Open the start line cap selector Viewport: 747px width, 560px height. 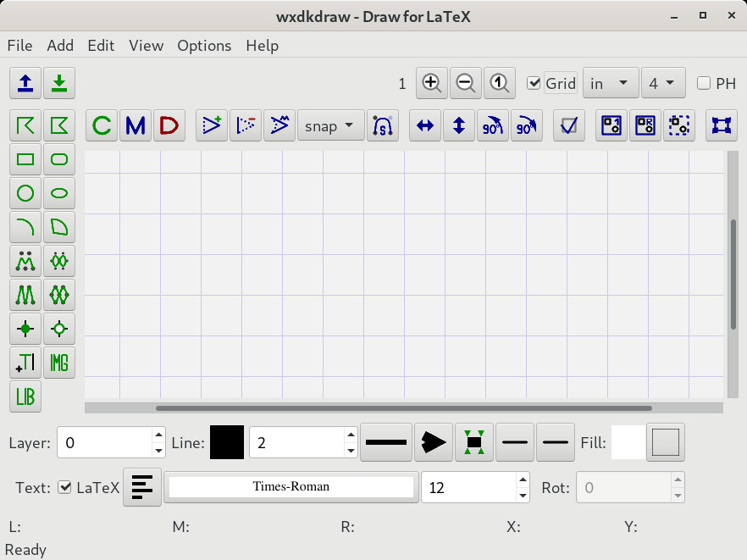tap(515, 442)
